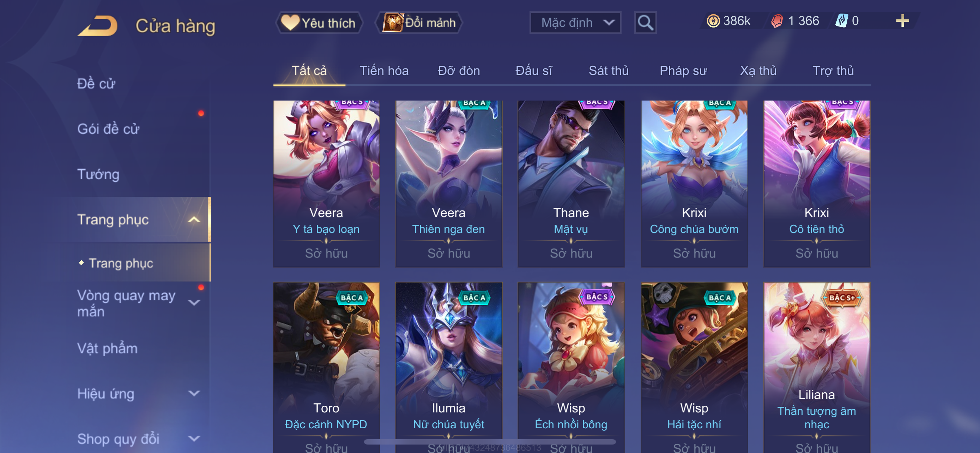Expand the Hiệu ứng section

point(194,393)
